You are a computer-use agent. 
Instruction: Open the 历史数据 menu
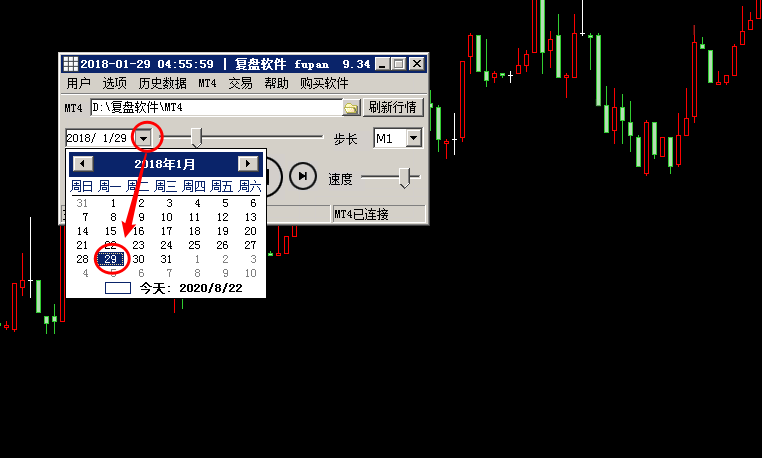tap(162, 84)
